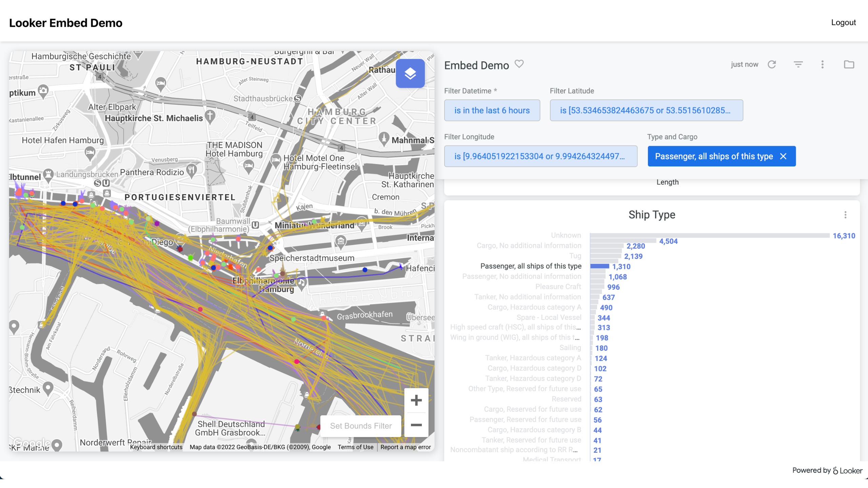Refresh the Embed Demo dashboard

pyautogui.click(x=772, y=64)
